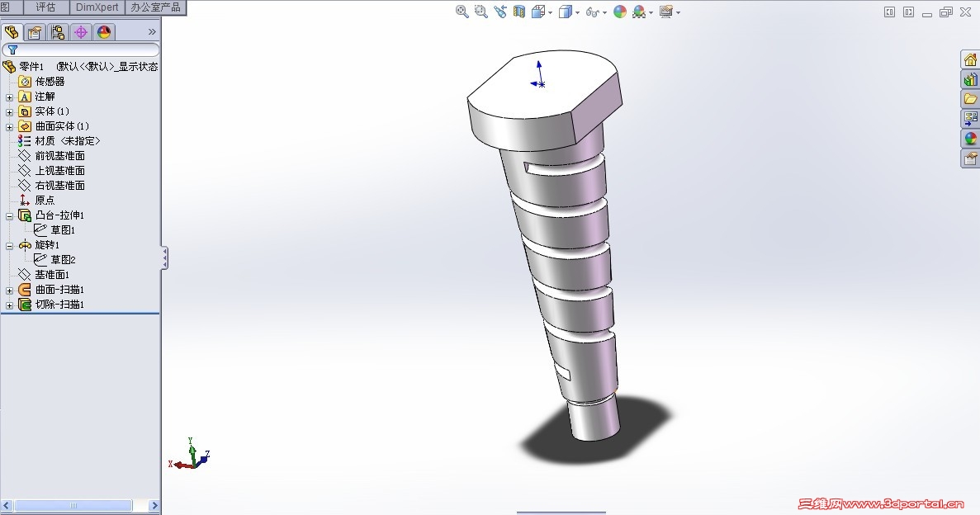Screen dimensions: 980x515
Task: Click the panel collapse handle beside the tree
Action: pyautogui.click(x=164, y=258)
